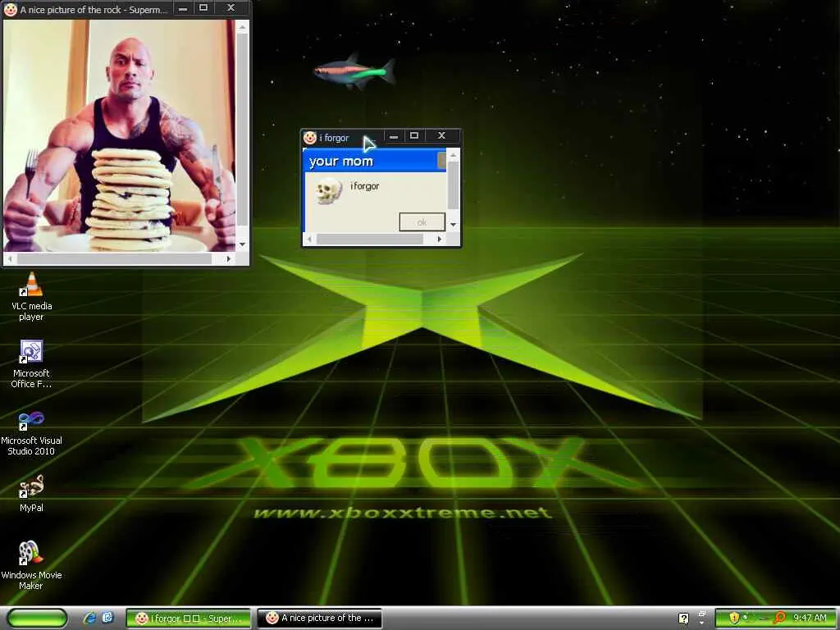Screen dimensions: 840x630
Task: Click the skull icon in the dialog
Action: 328,190
